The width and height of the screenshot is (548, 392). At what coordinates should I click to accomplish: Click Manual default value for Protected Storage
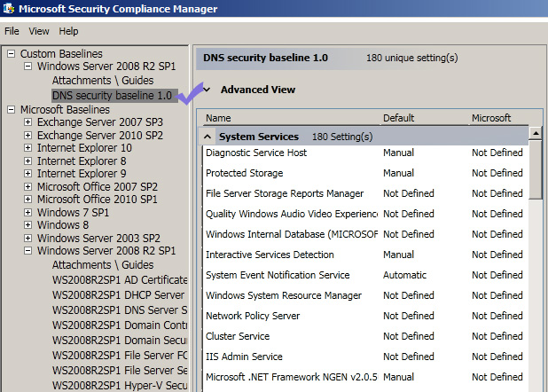398,173
